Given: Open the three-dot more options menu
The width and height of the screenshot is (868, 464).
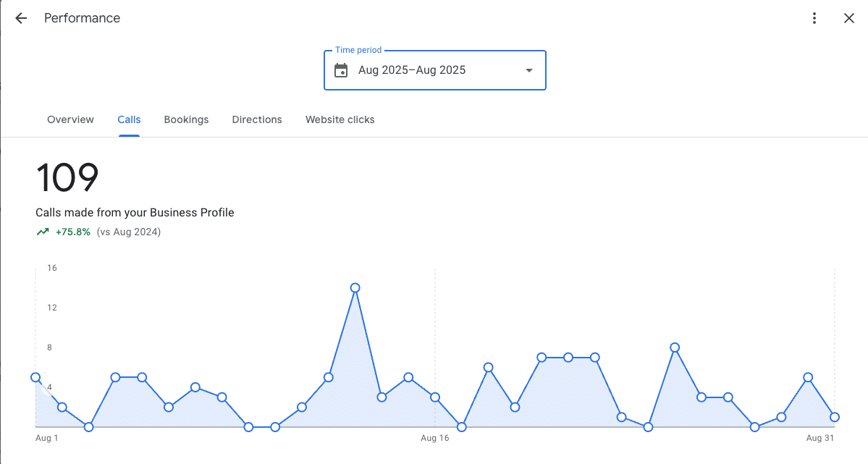Looking at the screenshot, I should click(815, 18).
